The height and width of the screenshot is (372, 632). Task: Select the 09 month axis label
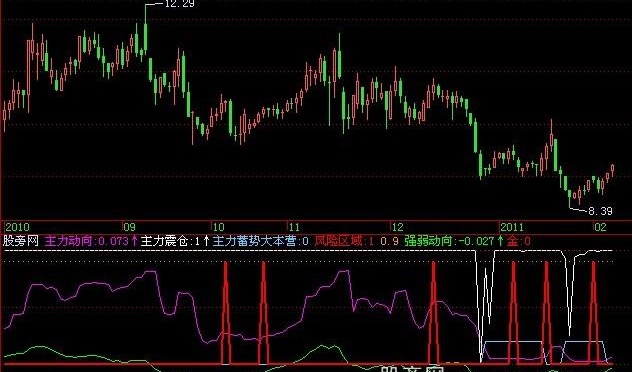coord(129,227)
